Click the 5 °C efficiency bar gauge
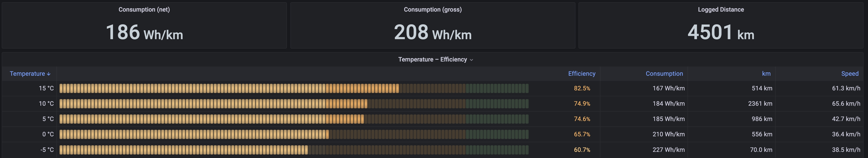 pos(294,119)
